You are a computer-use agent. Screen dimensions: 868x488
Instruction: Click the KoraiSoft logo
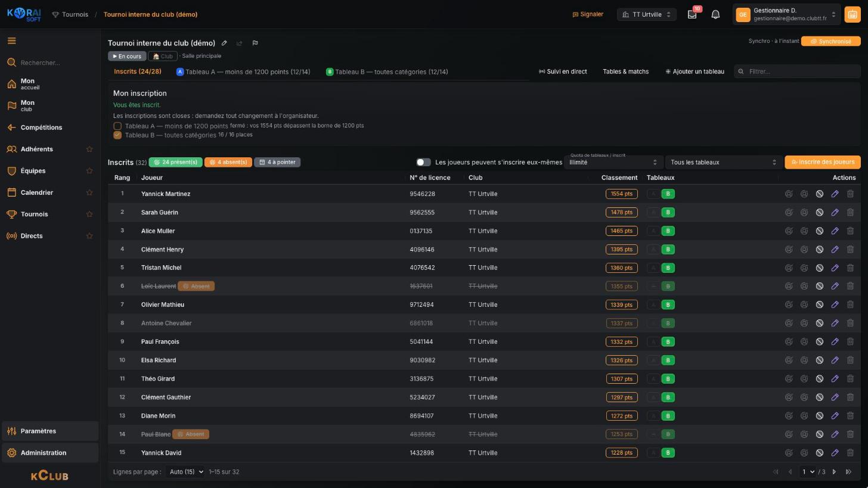pos(24,15)
